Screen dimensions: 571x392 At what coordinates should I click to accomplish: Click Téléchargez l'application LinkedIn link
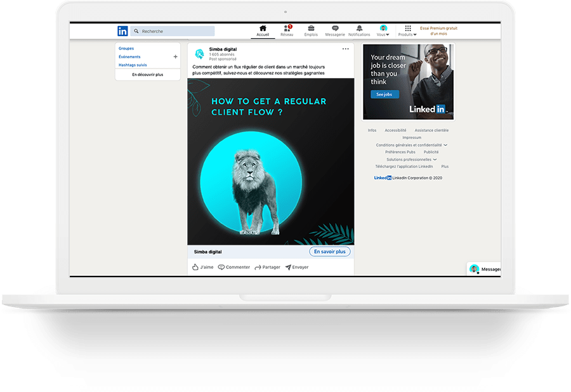pyautogui.click(x=404, y=167)
